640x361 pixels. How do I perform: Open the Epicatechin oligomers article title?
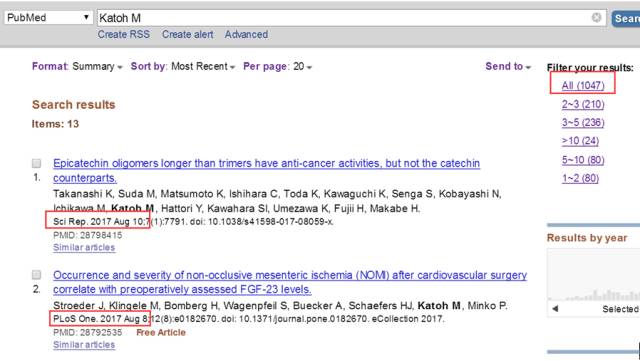(266, 170)
